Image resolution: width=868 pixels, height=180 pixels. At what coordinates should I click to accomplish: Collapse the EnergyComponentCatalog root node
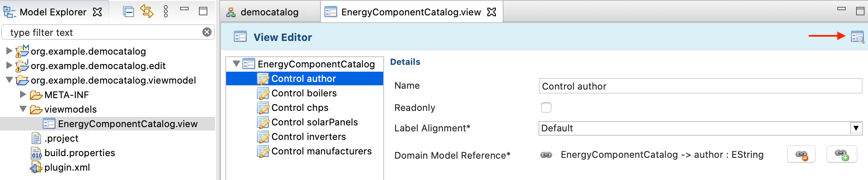(236, 64)
